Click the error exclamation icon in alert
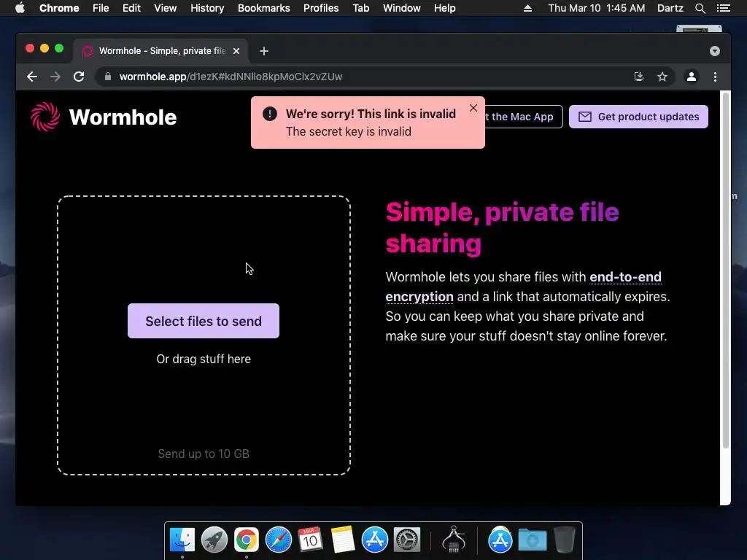 (x=270, y=114)
